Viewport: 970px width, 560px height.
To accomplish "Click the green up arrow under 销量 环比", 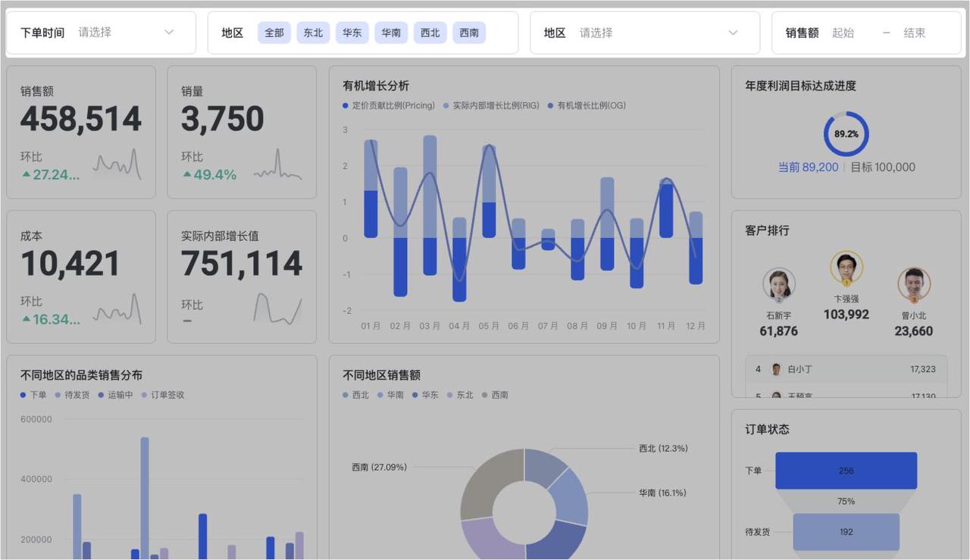I will pyautogui.click(x=186, y=174).
